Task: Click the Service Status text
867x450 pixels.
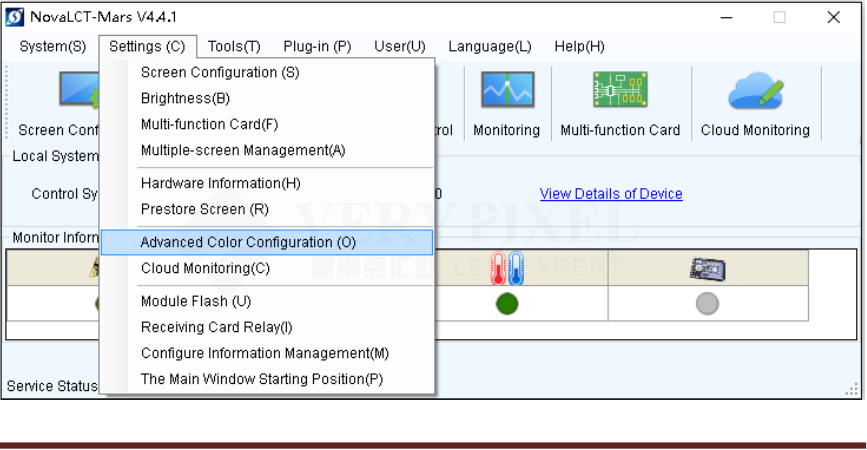Action: point(52,386)
